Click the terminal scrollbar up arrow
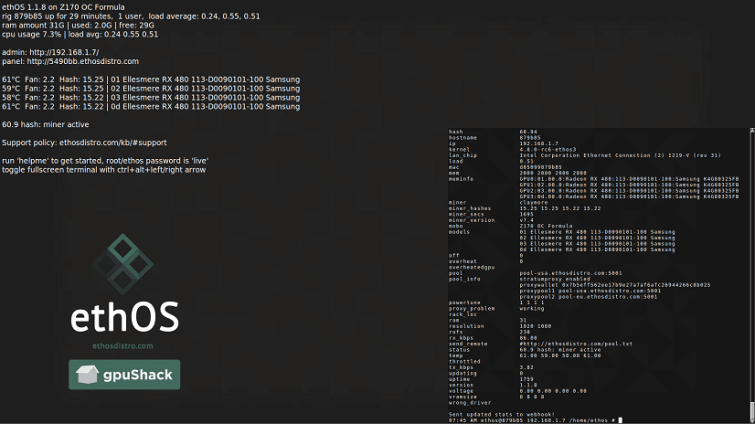 tap(752, 131)
